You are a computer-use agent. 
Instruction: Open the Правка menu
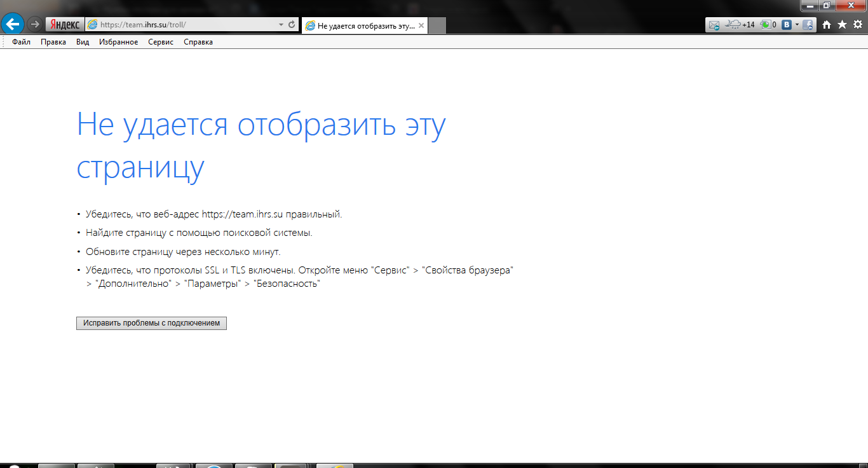point(53,42)
